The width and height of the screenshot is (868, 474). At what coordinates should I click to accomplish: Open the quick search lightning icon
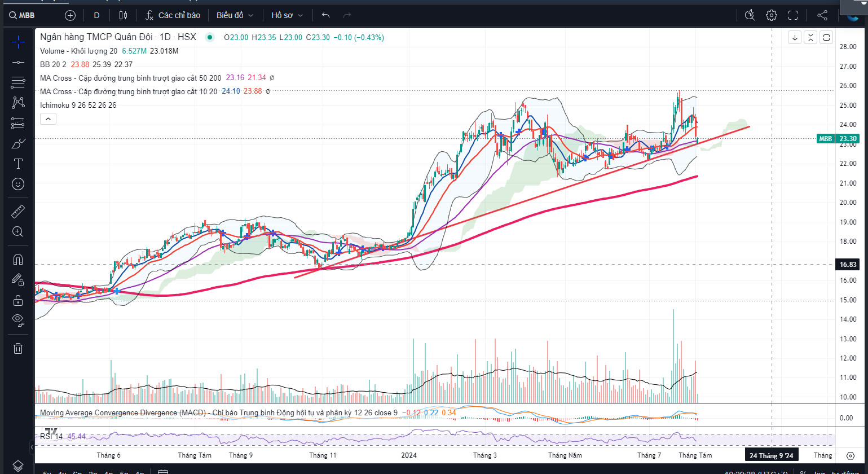coord(750,15)
